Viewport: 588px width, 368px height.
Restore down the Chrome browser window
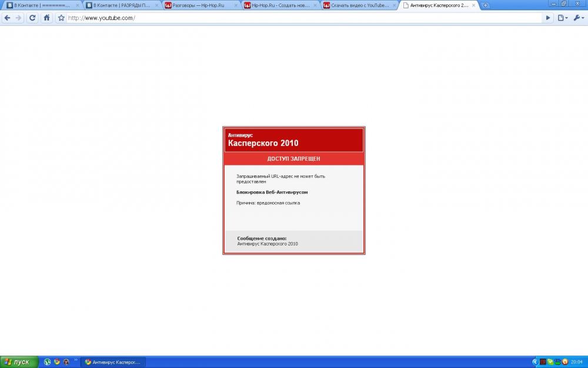click(x=563, y=4)
